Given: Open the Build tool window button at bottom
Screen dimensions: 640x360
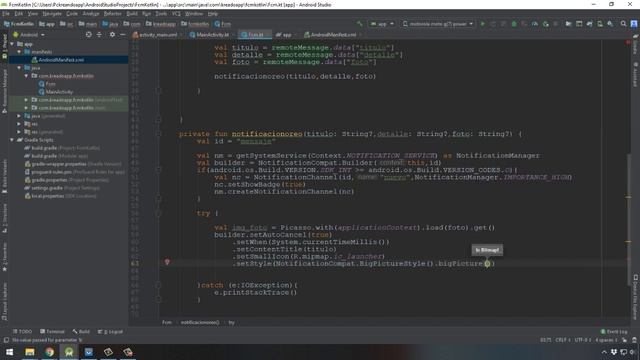Looking at the screenshot, I should click(x=82, y=331).
